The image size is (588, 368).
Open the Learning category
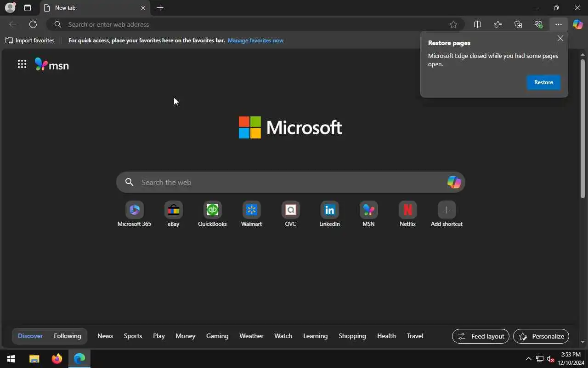[x=315, y=336]
